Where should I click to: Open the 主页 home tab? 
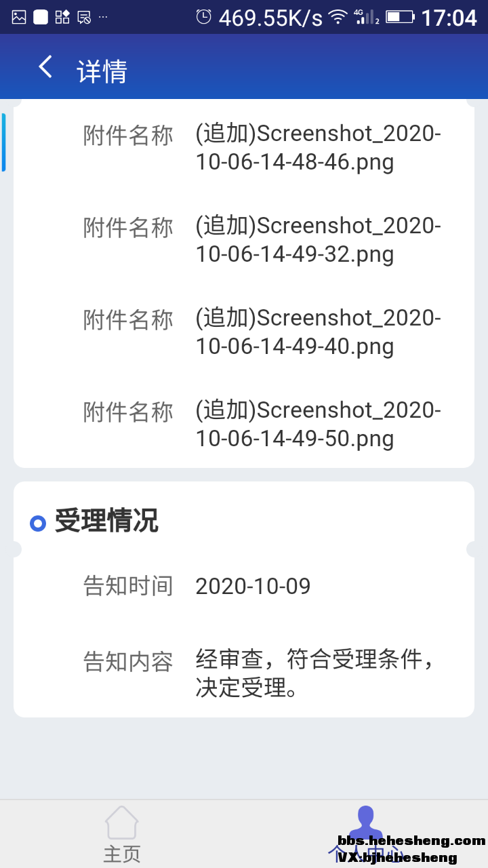(122, 853)
